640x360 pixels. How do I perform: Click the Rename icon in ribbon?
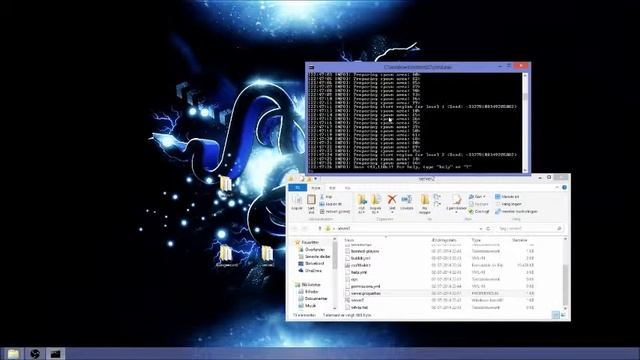coord(407,199)
